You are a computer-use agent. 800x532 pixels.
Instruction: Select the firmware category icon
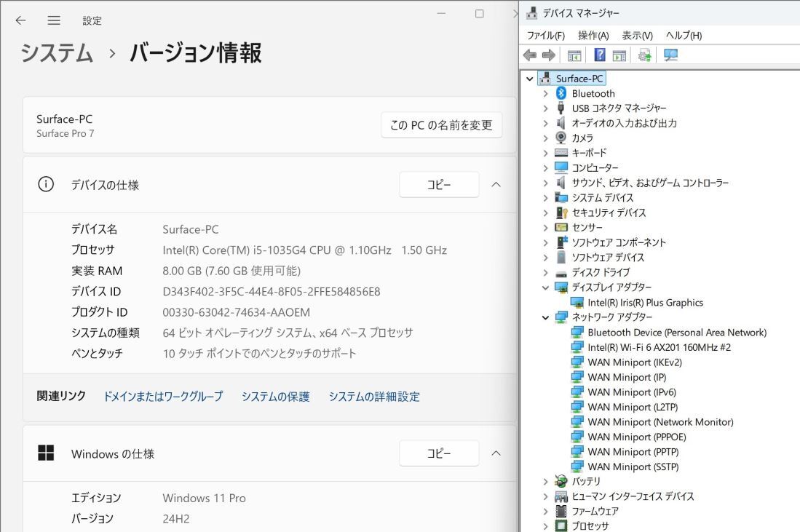(561, 511)
